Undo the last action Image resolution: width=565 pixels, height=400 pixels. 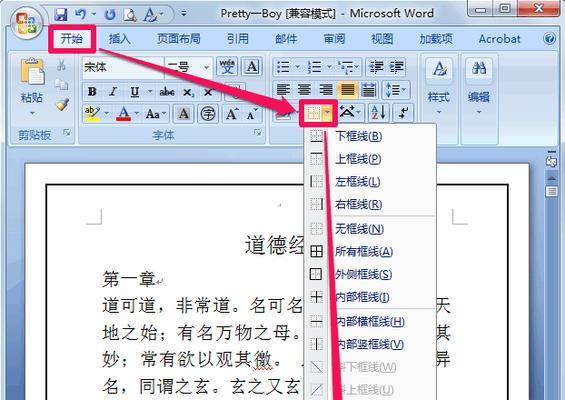click(80, 15)
